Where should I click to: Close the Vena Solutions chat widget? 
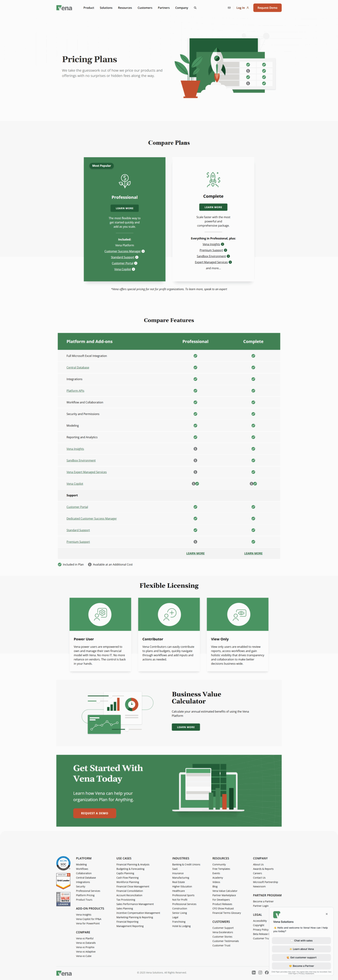click(x=327, y=914)
